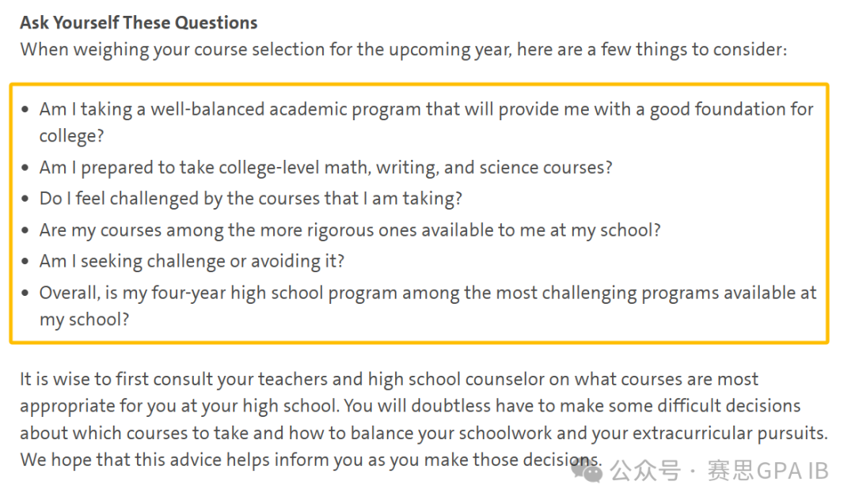Click the bullet dot before "Are my courses"
The width and height of the screenshot is (855, 504).
coord(27,230)
